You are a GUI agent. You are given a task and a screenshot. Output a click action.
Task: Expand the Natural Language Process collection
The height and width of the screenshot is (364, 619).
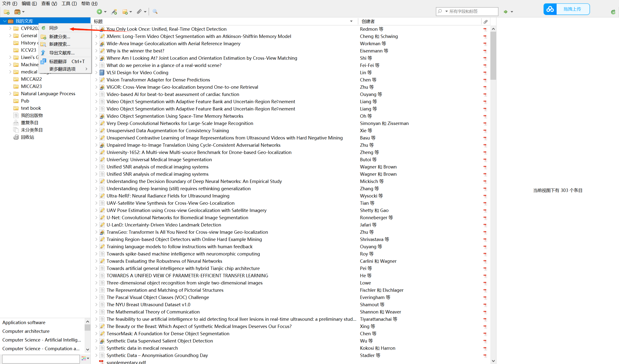(10, 94)
